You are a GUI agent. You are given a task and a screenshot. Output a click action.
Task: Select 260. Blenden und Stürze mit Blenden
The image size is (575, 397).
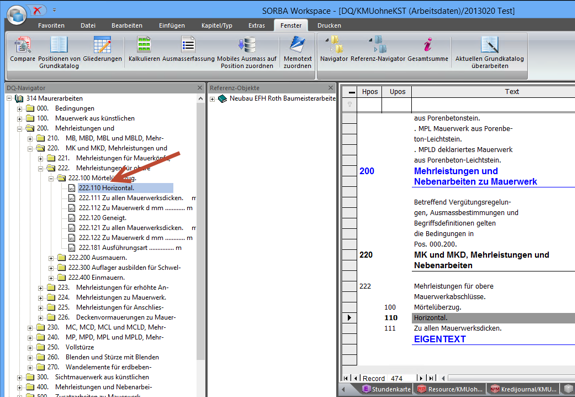pyautogui.click(x=103, y=357)
